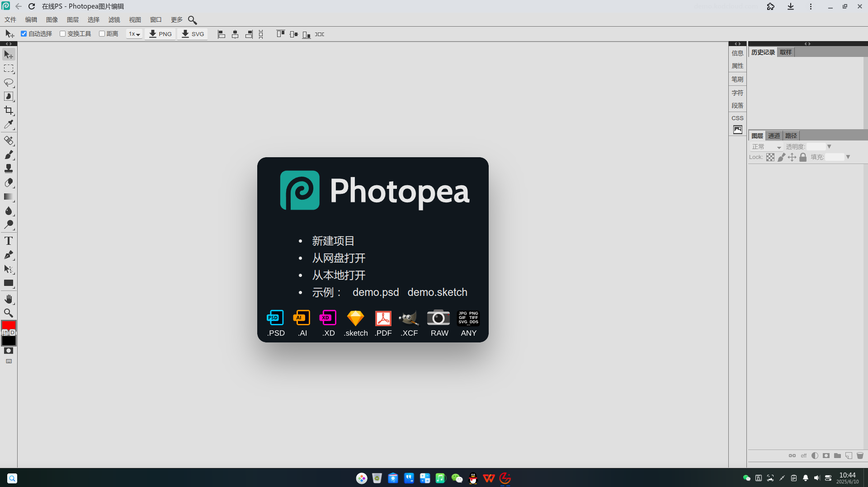868x487 pixels.
Task: Expand the 填充 fill arrow
Action: 848,157
